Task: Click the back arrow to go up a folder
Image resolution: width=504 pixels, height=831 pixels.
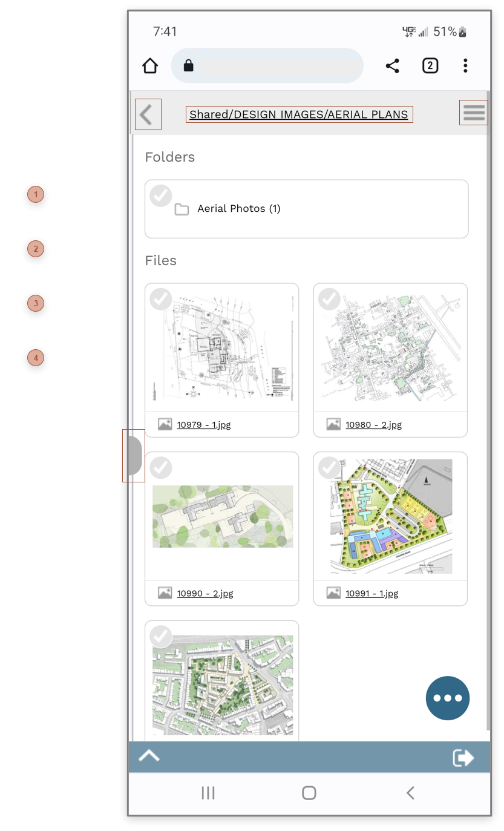Action: (148, 113)
